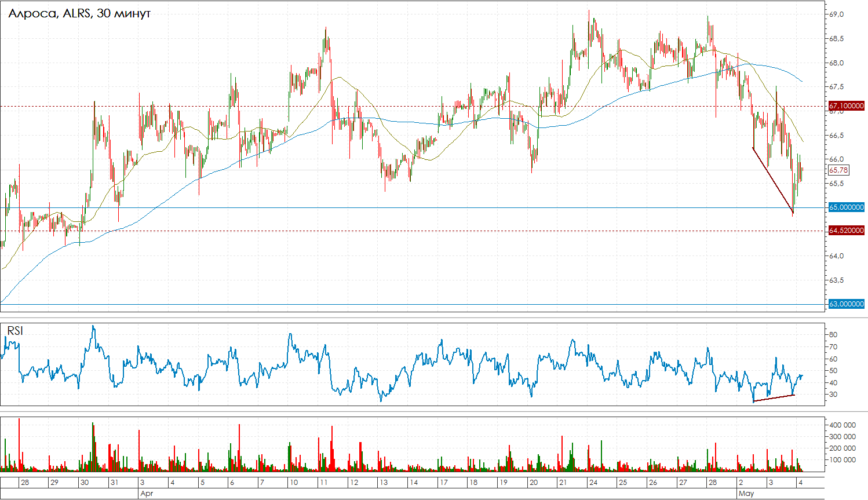This screenshot has height=500, width=868.
Task: Click date label 29 on time axis
Action: [54, 482]
